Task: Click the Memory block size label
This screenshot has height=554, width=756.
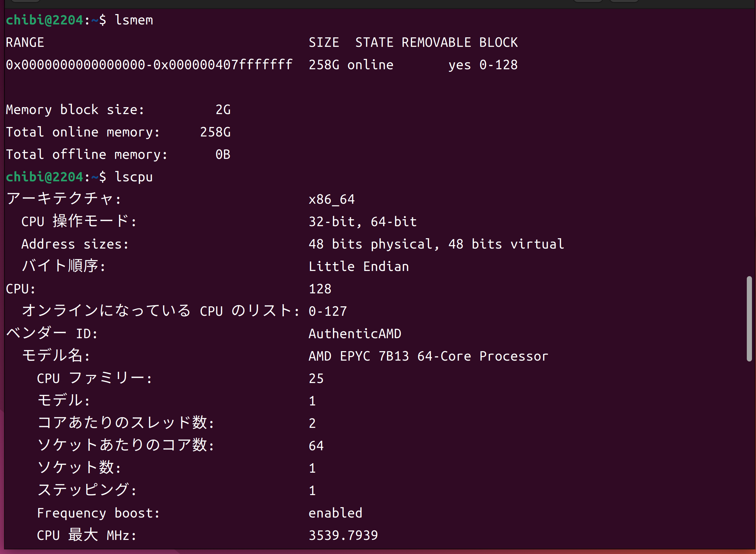Action: click(x=75, y=110)
